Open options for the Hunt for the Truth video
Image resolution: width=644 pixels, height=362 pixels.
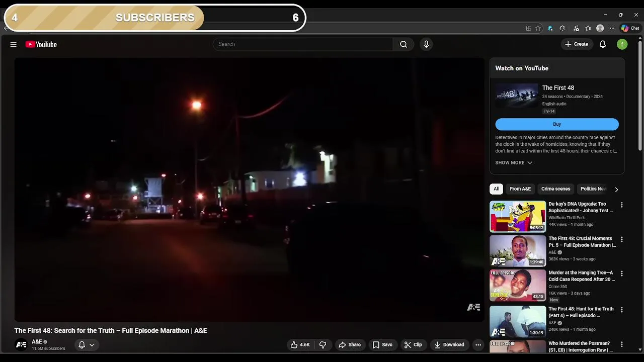point(622,310)
